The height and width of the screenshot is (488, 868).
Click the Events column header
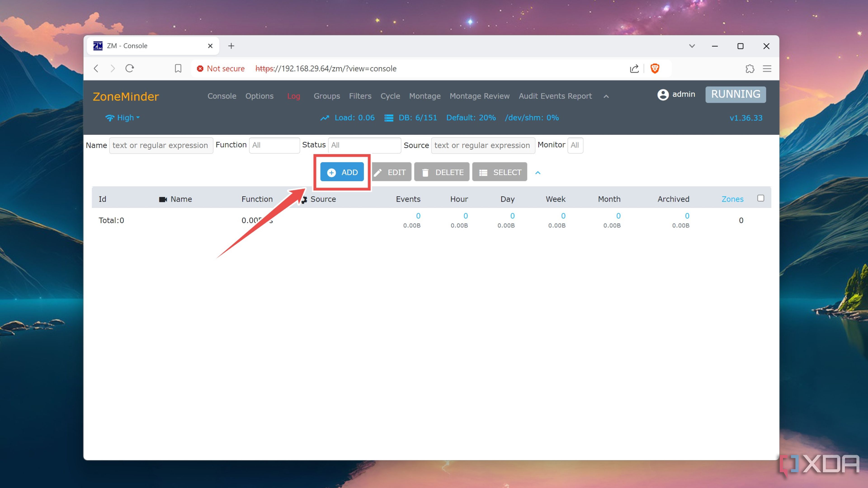click(x=408, y=199)
